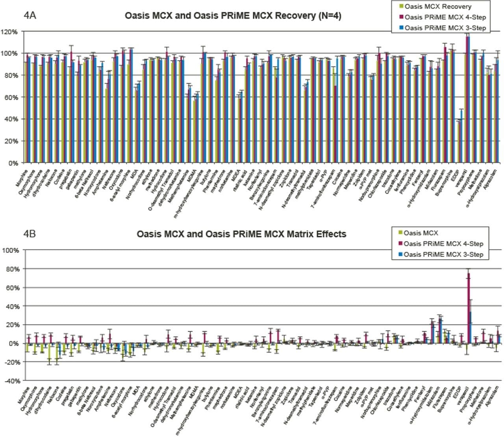Select the 'Oasis MCX Recovery' legend label
504x437 pixels.
[x=438, y=7]
